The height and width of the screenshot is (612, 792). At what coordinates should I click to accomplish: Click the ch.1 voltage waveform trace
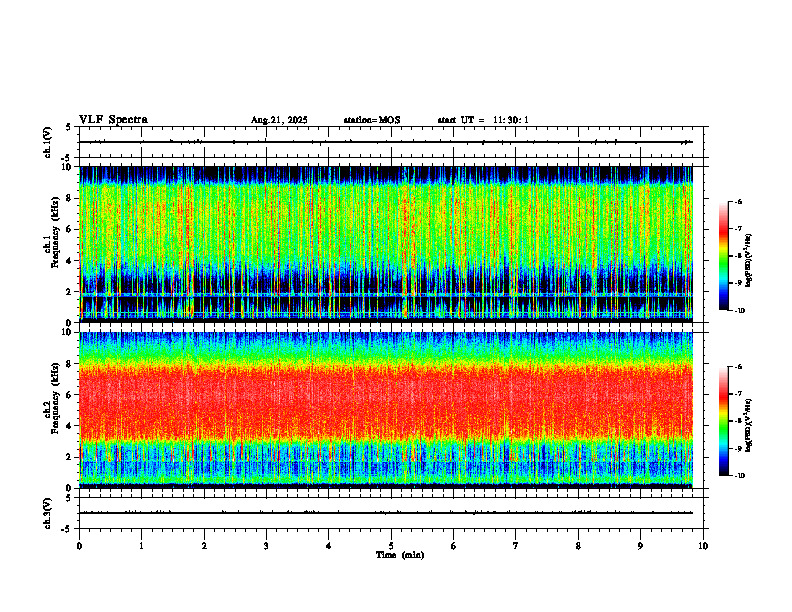click(x=386, y=142)
